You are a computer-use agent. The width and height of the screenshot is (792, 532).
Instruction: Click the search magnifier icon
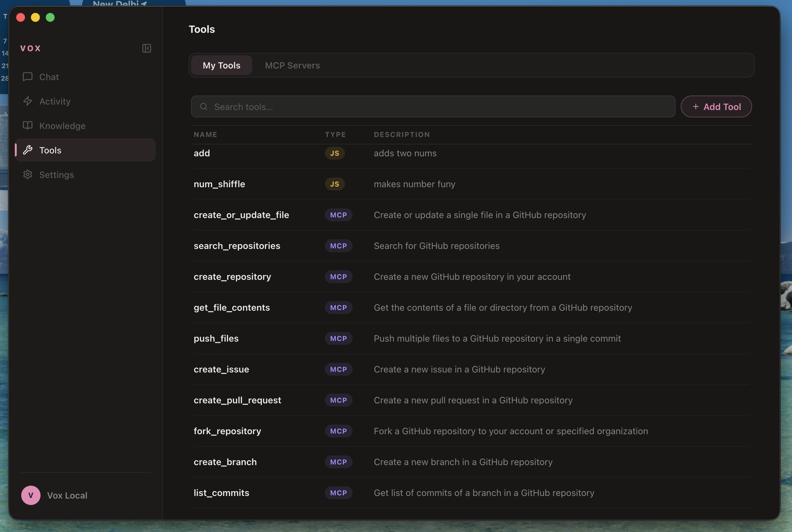204,106
